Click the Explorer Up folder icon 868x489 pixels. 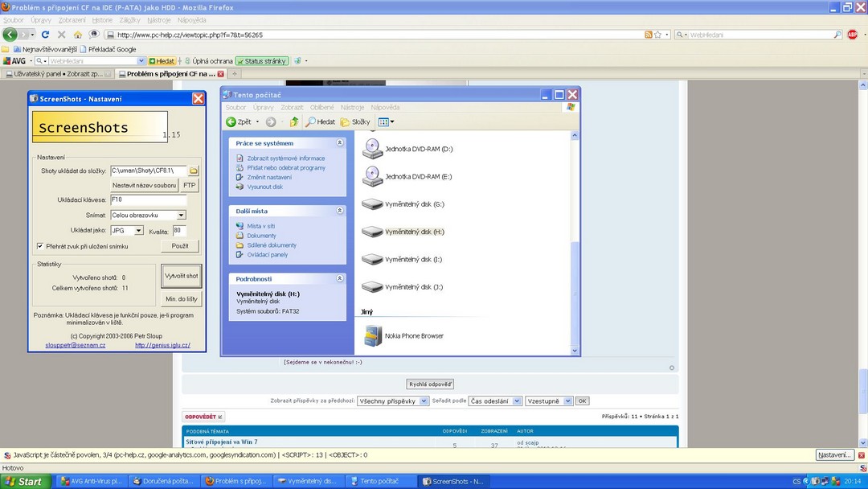[x=294, y=122]
